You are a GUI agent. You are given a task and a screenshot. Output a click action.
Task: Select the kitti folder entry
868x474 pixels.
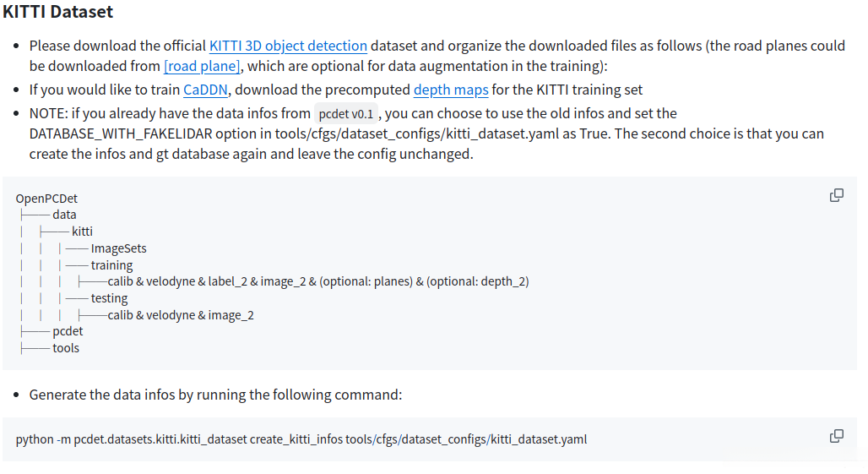(x=82, y=232)
